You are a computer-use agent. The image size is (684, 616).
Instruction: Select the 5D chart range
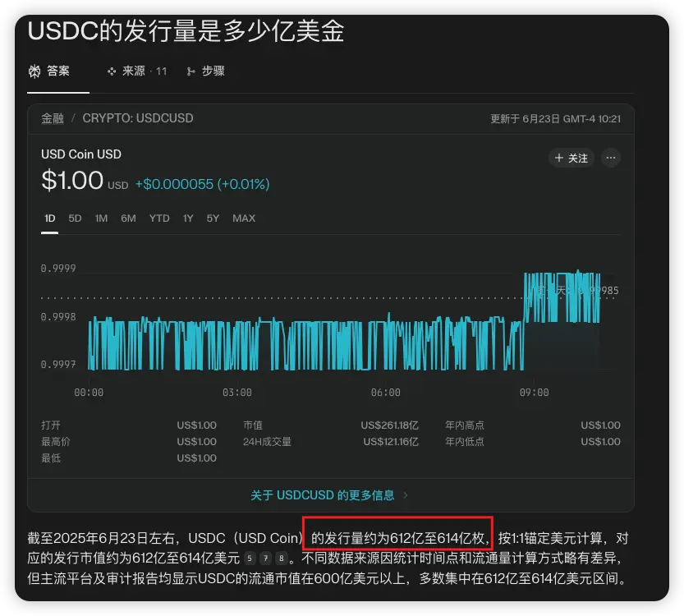[75, 218]
